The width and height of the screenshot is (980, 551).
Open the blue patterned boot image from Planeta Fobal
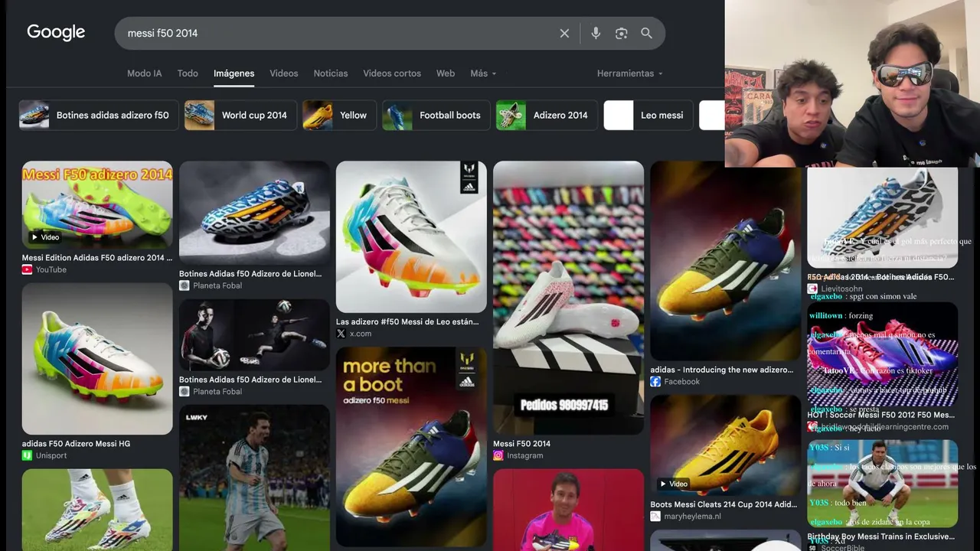pos(254,213)
